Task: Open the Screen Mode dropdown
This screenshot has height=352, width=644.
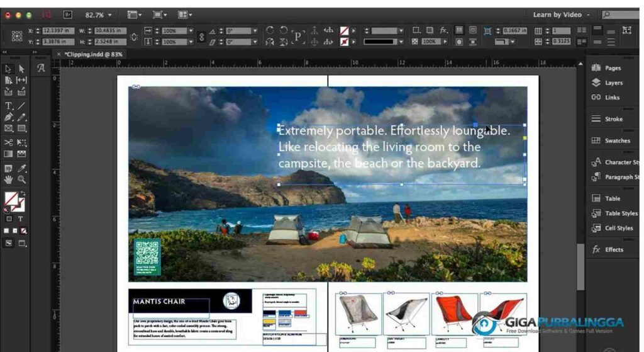Action: (x=160, y=15)
